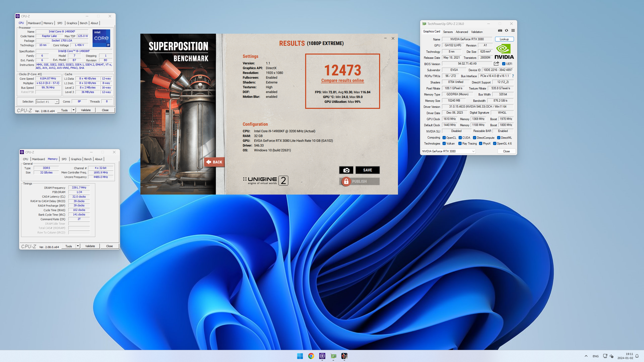Open Google Chrome from the taskbar
This screenshot has width=644, height=362.
pyautogui.click(x=311, y=356)
